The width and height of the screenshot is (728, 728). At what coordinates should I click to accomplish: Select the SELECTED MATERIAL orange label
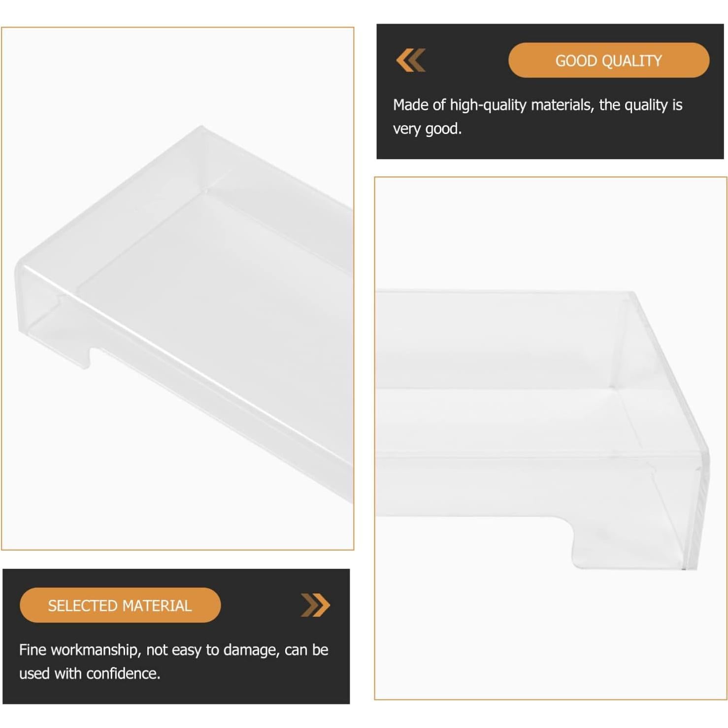tap(120, 605)
